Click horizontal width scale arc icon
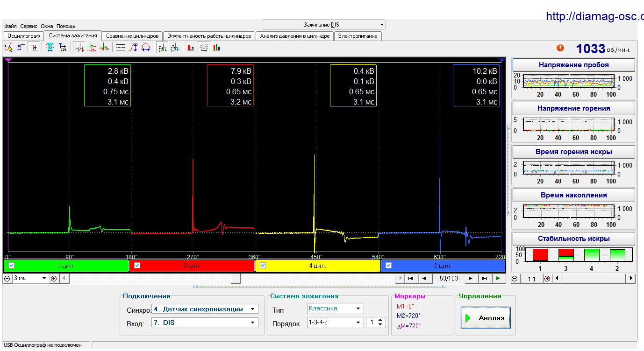Screen dimensions: 644x351 pyautogui.click(x=146, y=47)
